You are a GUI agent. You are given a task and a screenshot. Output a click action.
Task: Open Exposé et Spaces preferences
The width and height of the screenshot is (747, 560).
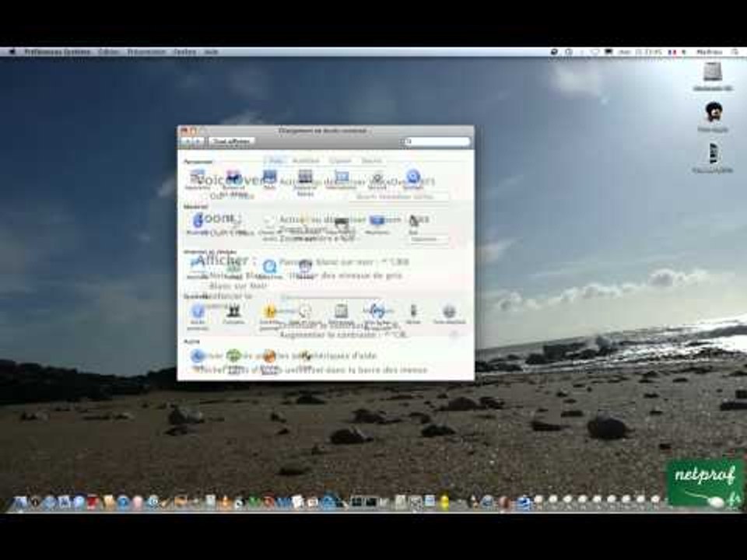tap(305, 181)
